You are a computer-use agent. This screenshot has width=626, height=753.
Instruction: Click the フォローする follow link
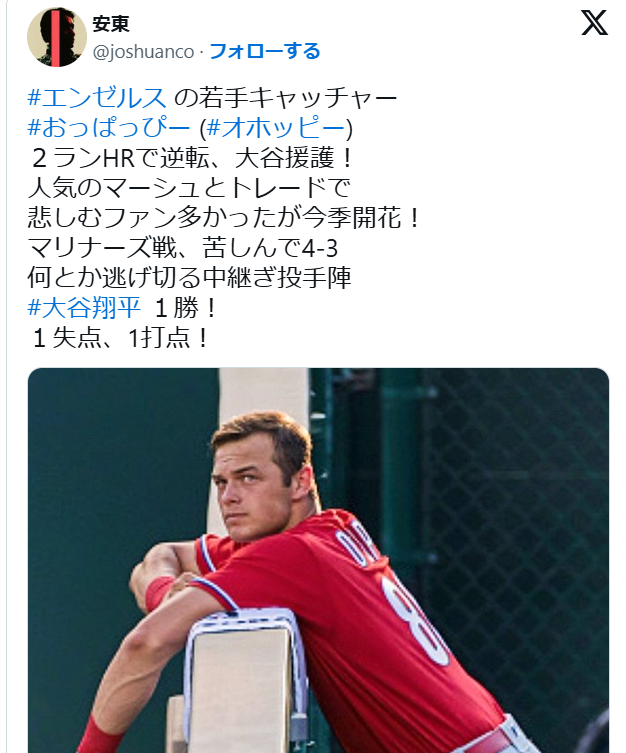click(x=265, y=51)
